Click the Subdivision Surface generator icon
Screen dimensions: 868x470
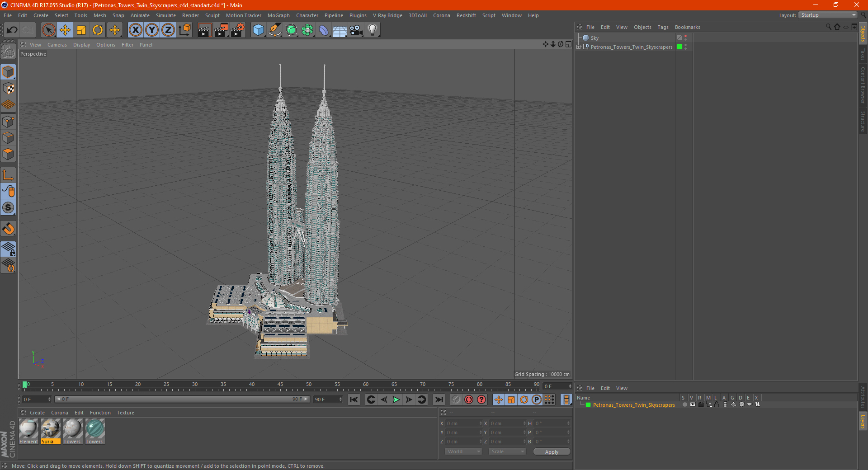click(291, 30)
